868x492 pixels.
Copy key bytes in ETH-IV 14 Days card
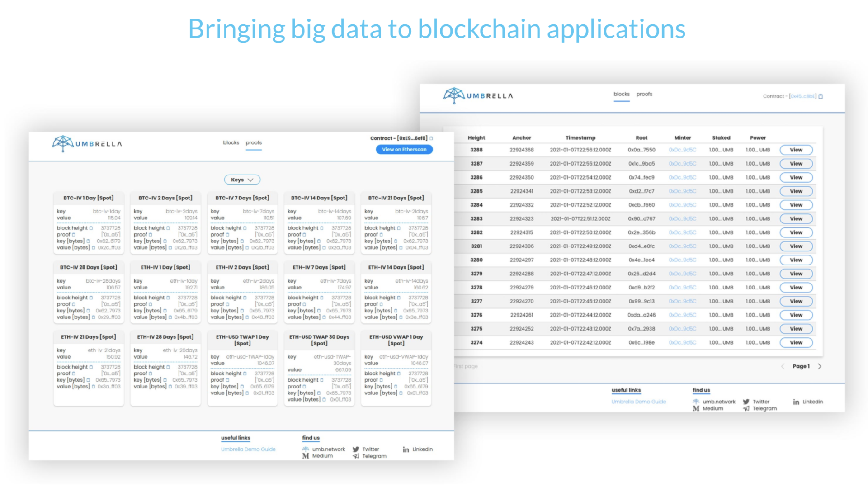(396, 311)
